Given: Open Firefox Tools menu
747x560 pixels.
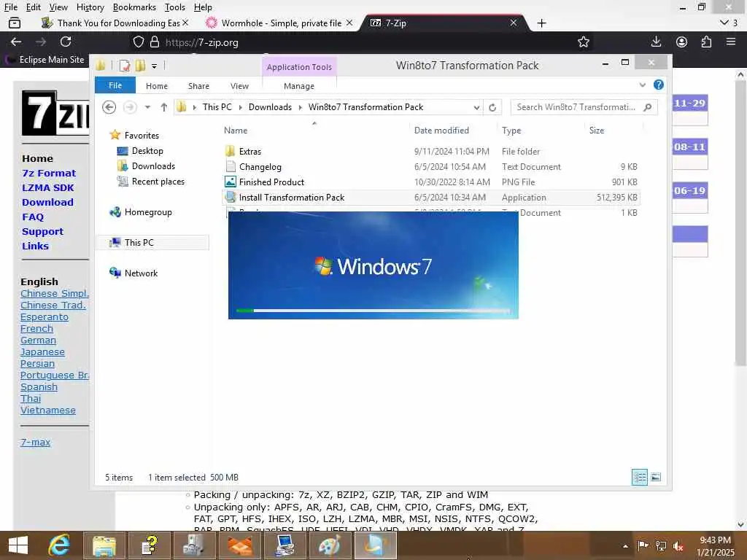Looking at the screenshot, I should [175, 7].
